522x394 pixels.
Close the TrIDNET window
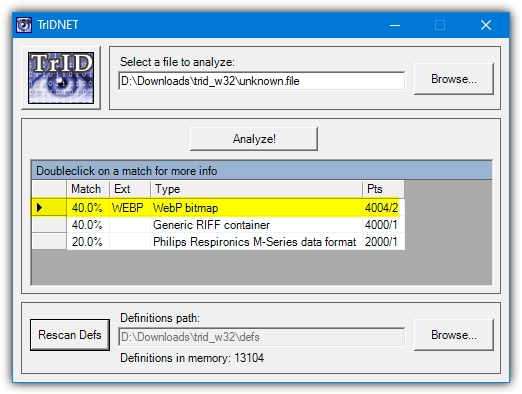[x=486, y=25]
